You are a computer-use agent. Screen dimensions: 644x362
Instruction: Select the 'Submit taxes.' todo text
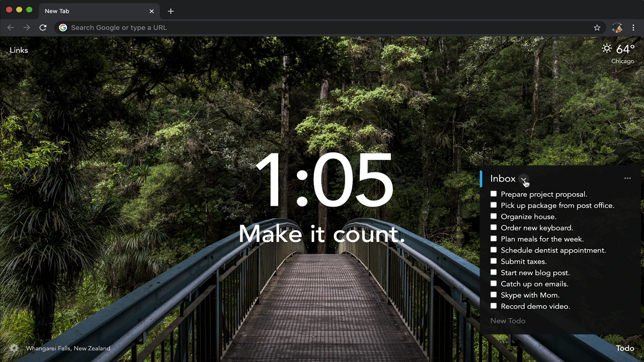click(524, 261)
